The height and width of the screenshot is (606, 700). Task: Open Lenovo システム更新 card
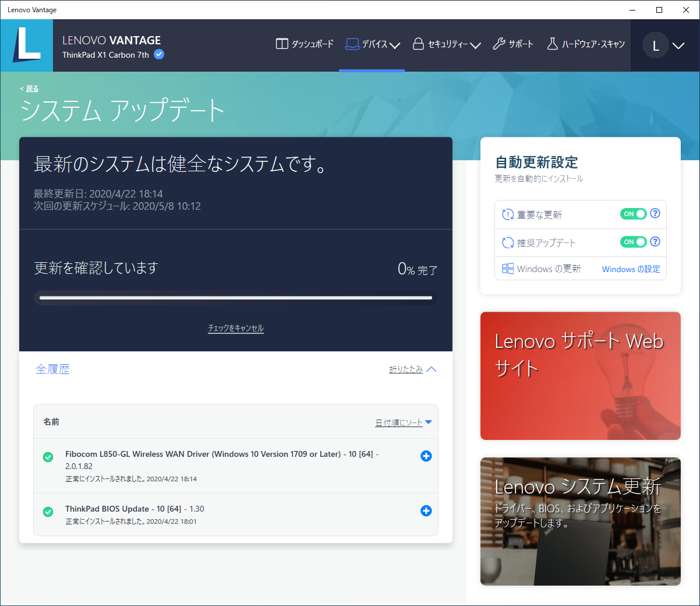click(x=581, y=522)
